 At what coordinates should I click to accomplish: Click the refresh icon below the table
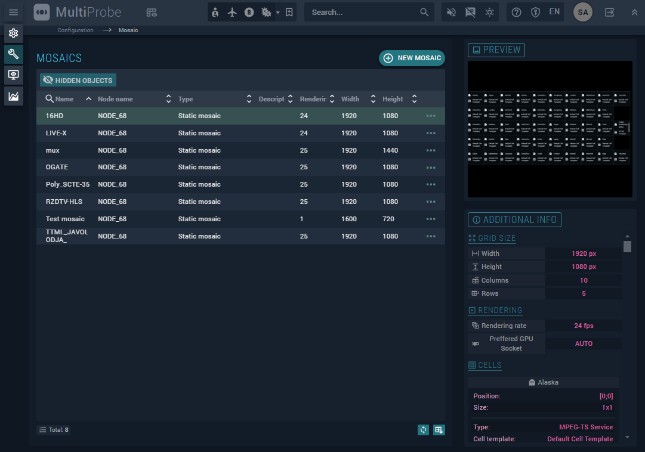(424, 429)
